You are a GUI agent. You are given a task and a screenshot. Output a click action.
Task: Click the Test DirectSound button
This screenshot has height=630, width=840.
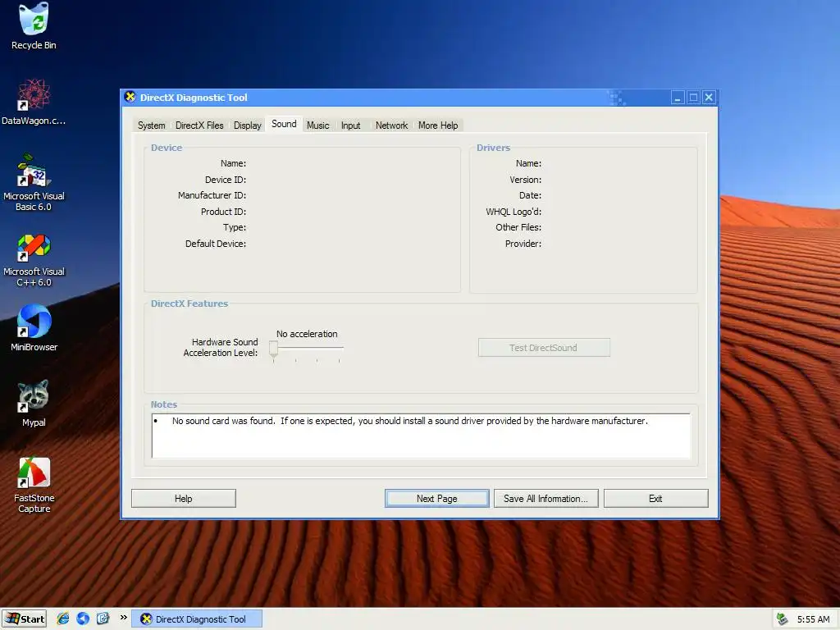tap(544, 348)
